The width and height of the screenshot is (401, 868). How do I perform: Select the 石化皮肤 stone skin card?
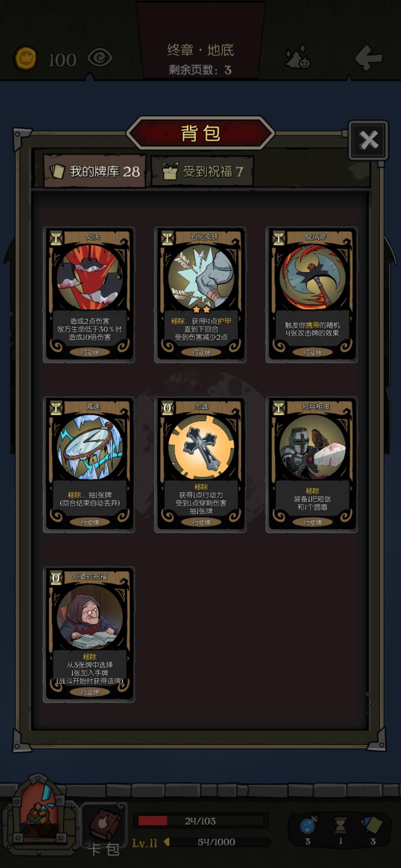200,295
